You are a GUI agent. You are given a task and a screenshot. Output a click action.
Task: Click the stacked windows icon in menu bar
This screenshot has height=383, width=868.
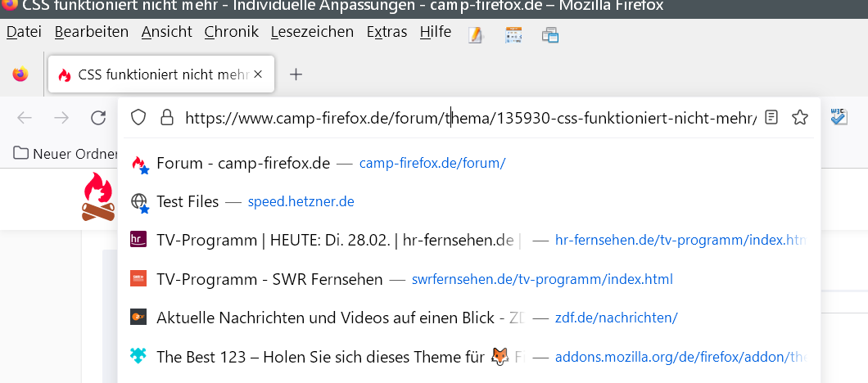pos(549,34)
